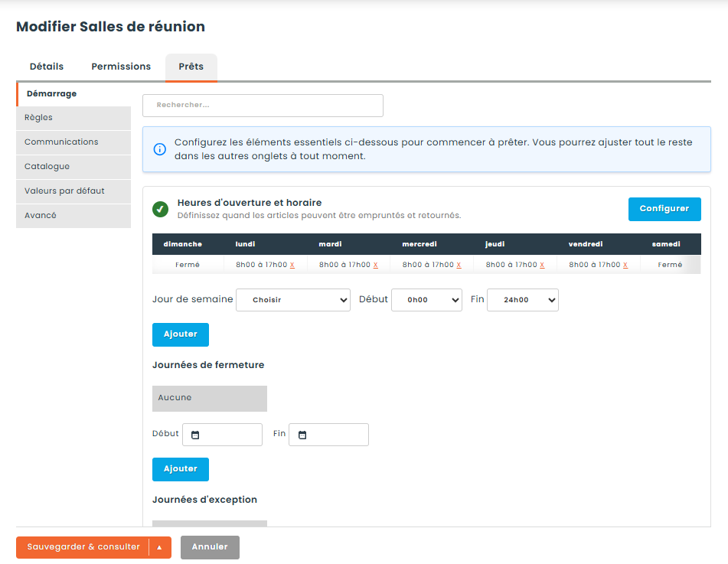
Task: Click the blue info circle icon
Action: 160,149
